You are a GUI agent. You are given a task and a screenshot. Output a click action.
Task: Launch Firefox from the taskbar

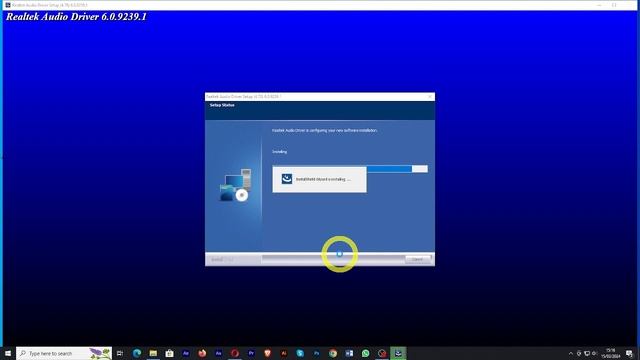[x=202, y=353]
